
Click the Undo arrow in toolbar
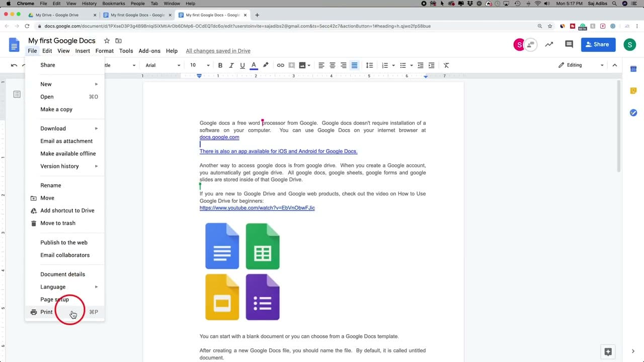(x=14, y=65)
